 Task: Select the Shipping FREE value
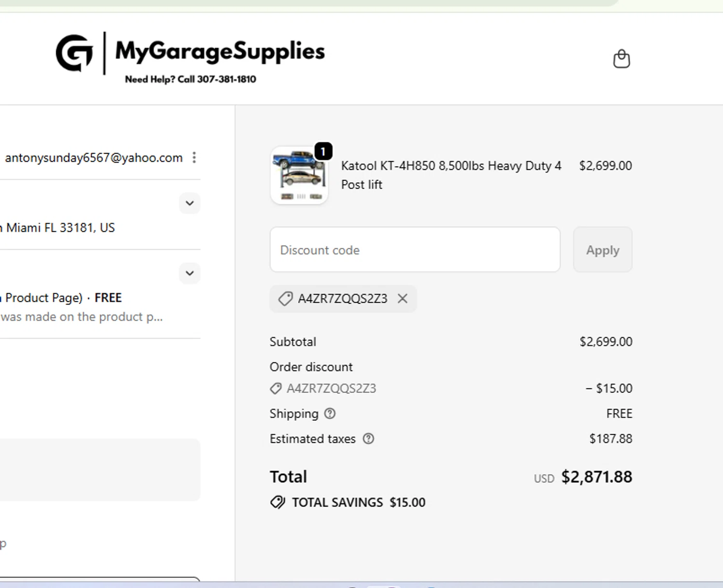pos(619,414)
